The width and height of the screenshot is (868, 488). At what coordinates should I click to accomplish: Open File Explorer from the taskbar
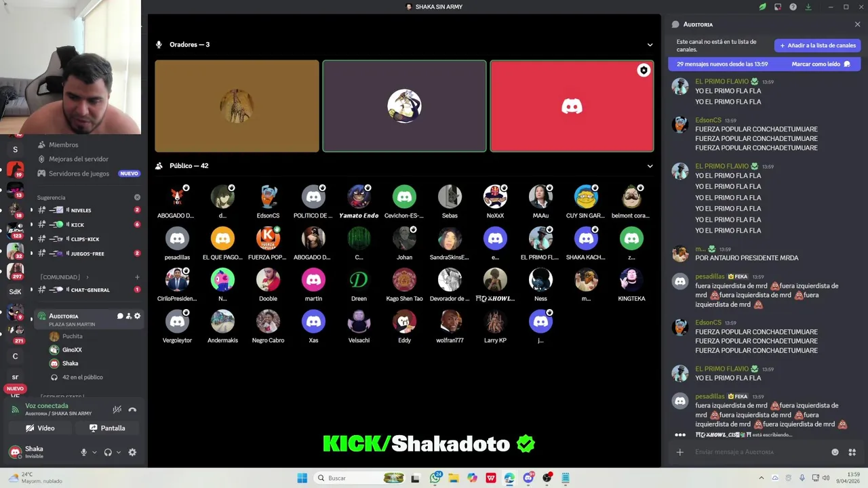pos(454,478)
